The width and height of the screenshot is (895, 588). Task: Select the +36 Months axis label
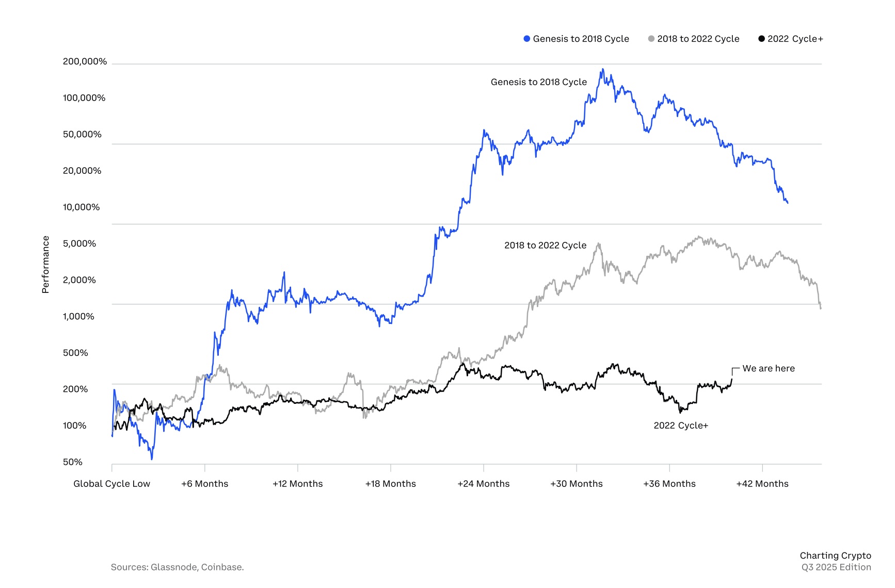point(669,484)
